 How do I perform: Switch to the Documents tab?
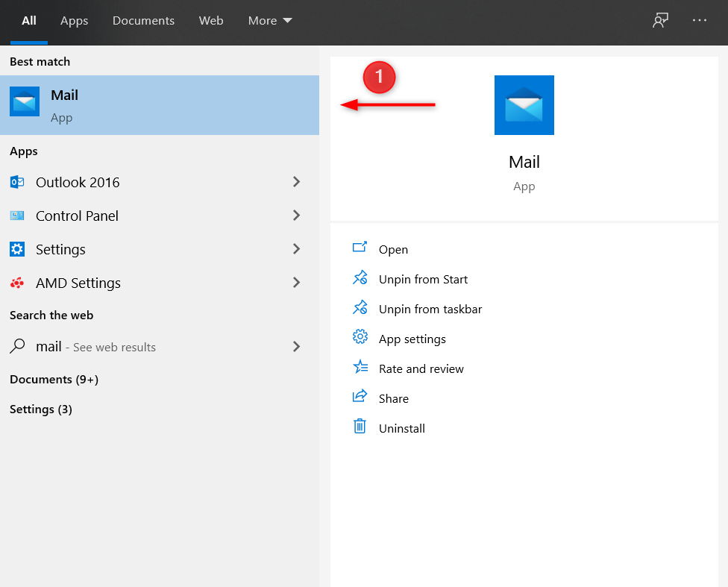tap(143, 20)
